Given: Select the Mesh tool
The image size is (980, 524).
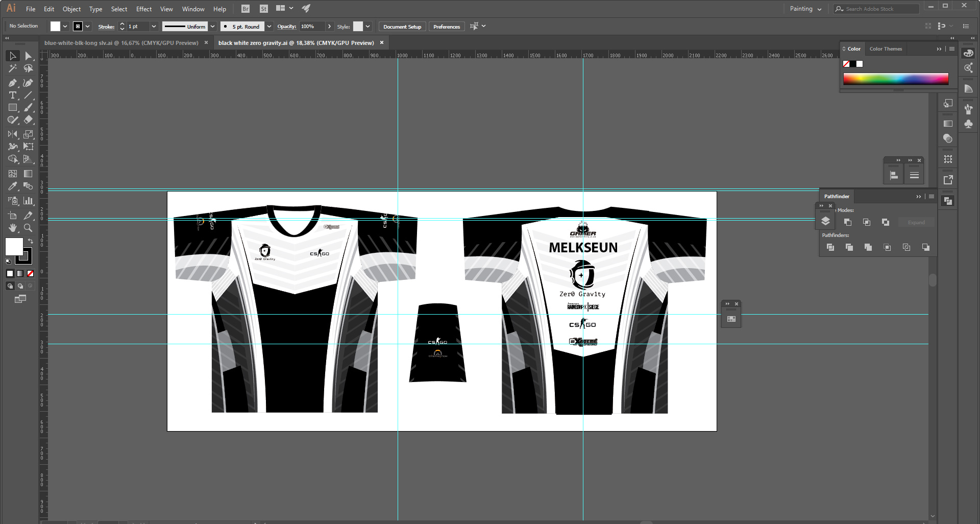Looking at the screenshot, I should coord(13,174).
